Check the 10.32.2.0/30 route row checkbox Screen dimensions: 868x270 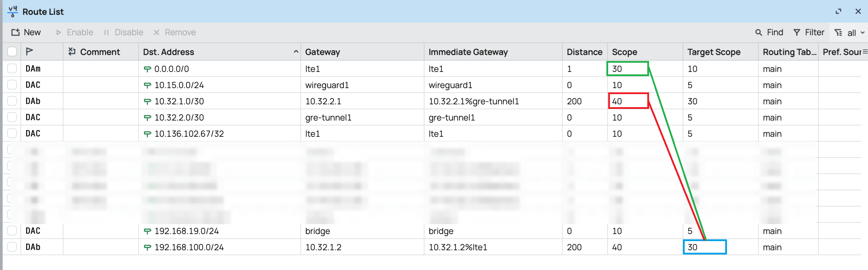pyautogui.click(x=12, y=117)
